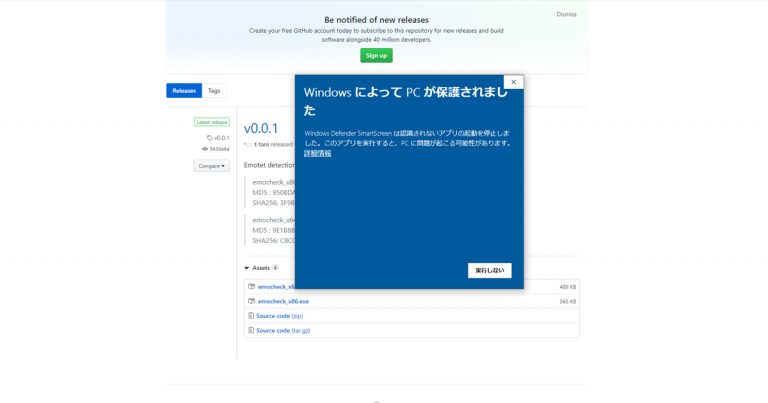Viewport: 768px width, 403px height.
Task: Dismiss the new releases banner
Action: pos(566,14)
